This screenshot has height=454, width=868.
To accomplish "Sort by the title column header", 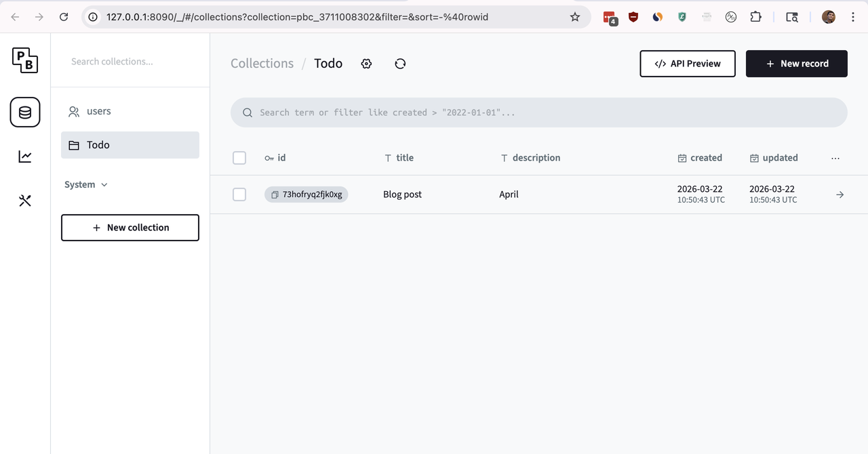I will (404, 157).
